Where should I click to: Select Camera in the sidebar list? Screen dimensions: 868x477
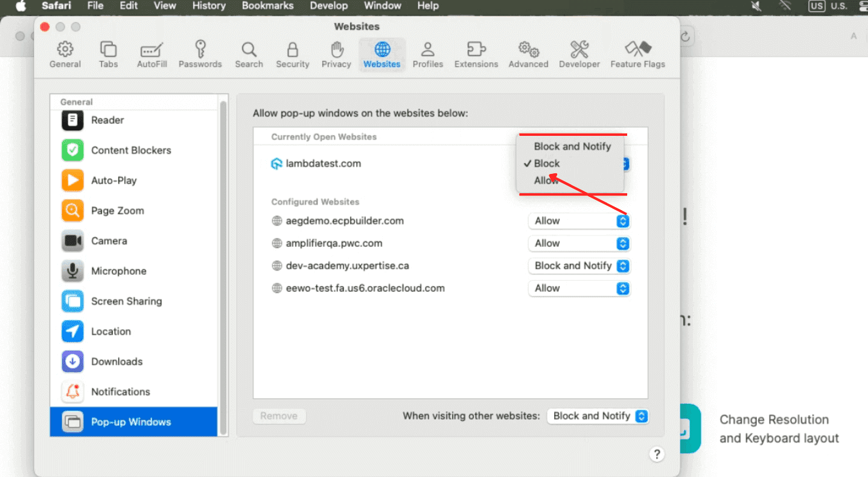(x=109, y=241)
